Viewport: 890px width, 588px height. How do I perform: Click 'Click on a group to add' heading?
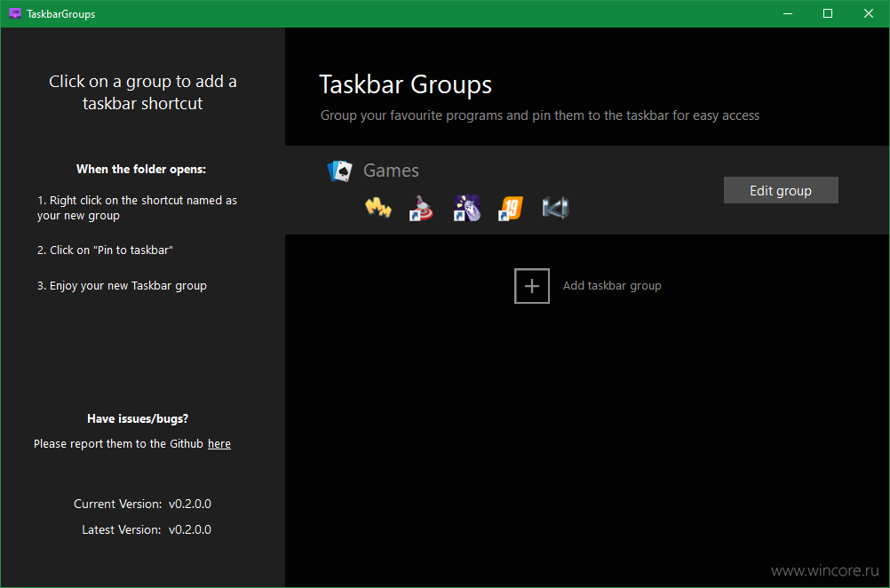coord(142,92)
